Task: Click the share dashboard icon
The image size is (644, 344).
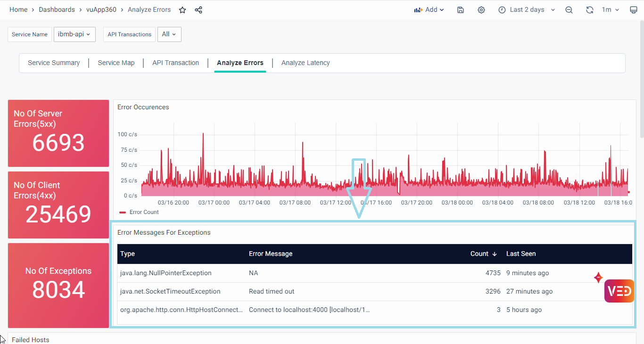Action: pos(198,10)
